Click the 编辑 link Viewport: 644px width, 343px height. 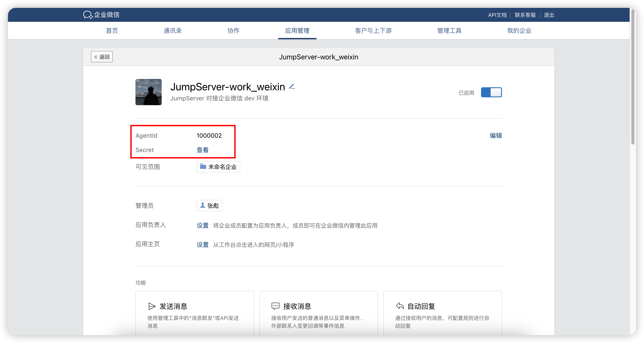(x=496, y=135)
